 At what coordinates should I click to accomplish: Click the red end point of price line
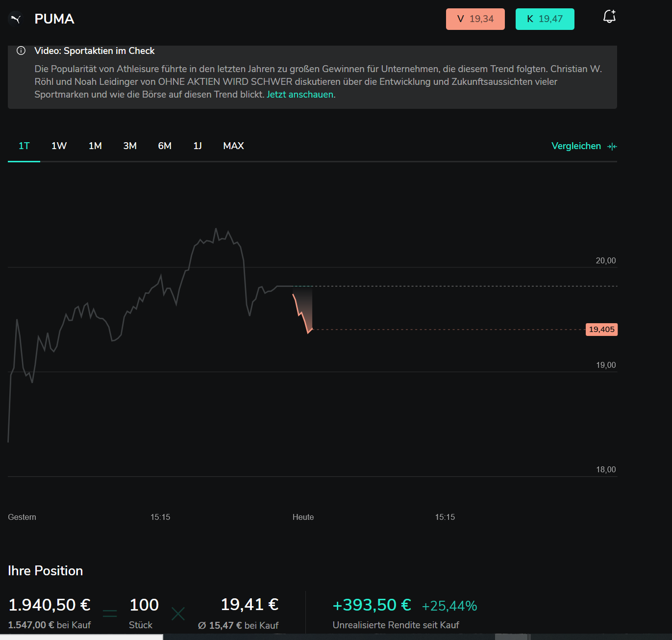tap(309, 333)
